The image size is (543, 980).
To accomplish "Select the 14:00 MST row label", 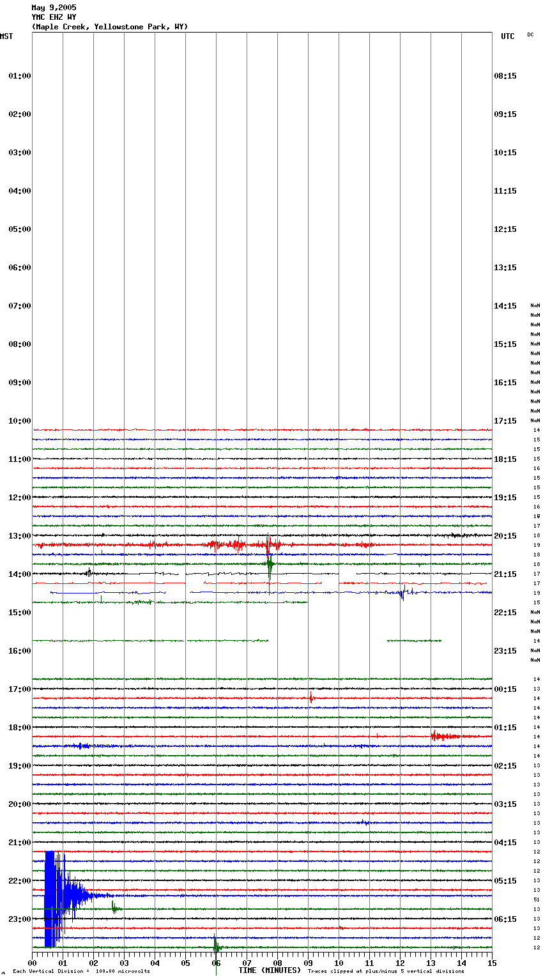I will 20,574.
